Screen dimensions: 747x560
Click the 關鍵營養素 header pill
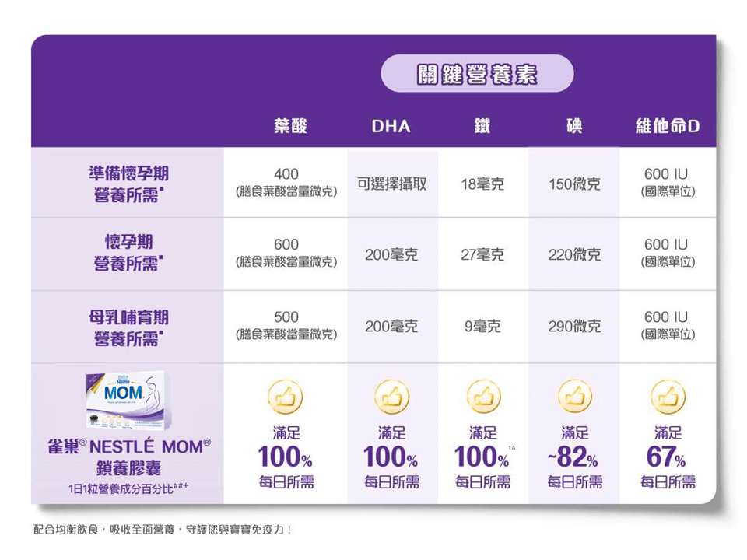pyautogui.click(x=477, y=73)
